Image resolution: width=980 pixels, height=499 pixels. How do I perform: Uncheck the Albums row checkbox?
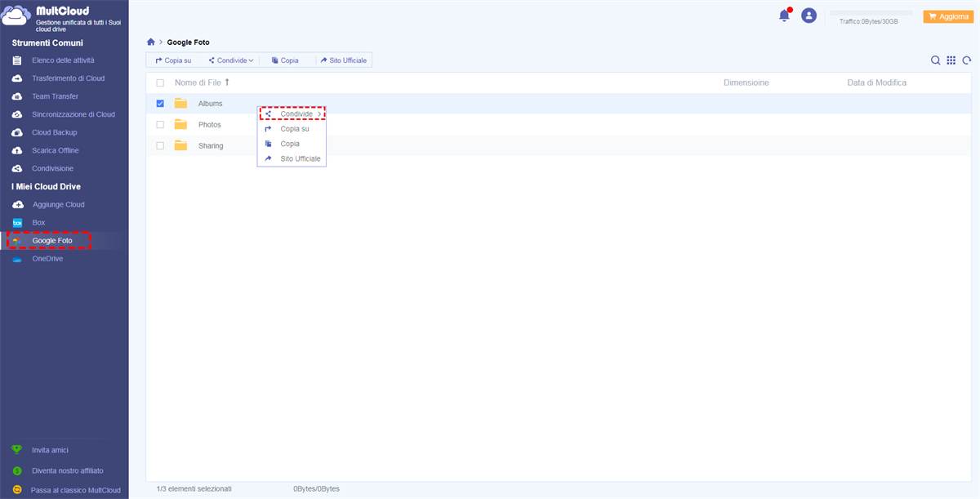point(160,104)
